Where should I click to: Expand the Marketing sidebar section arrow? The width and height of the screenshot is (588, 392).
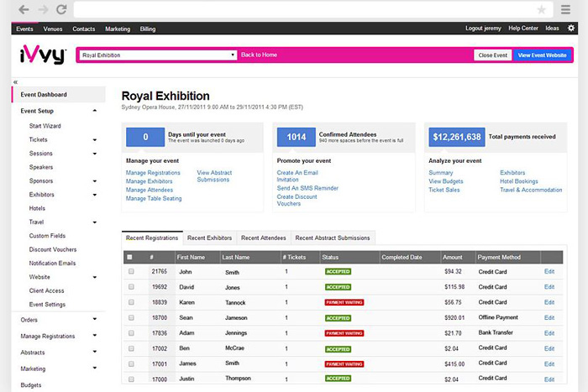[95, 368]
